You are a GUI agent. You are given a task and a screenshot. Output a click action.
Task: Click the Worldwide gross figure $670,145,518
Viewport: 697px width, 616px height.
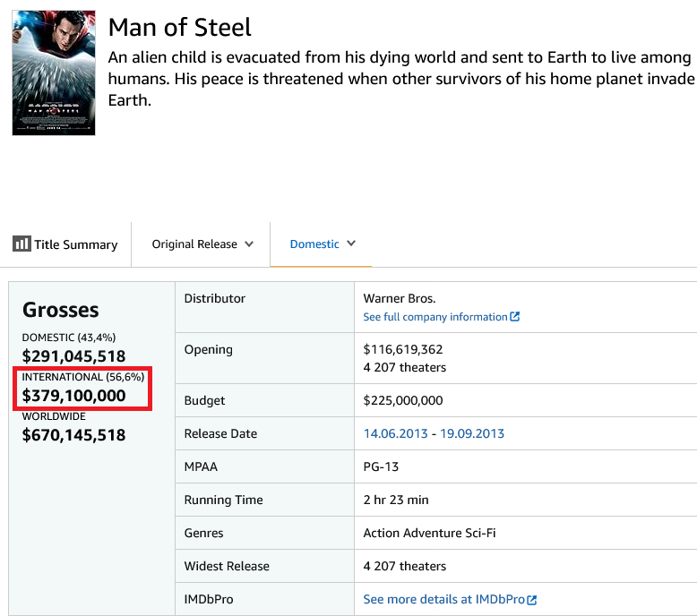73,435
